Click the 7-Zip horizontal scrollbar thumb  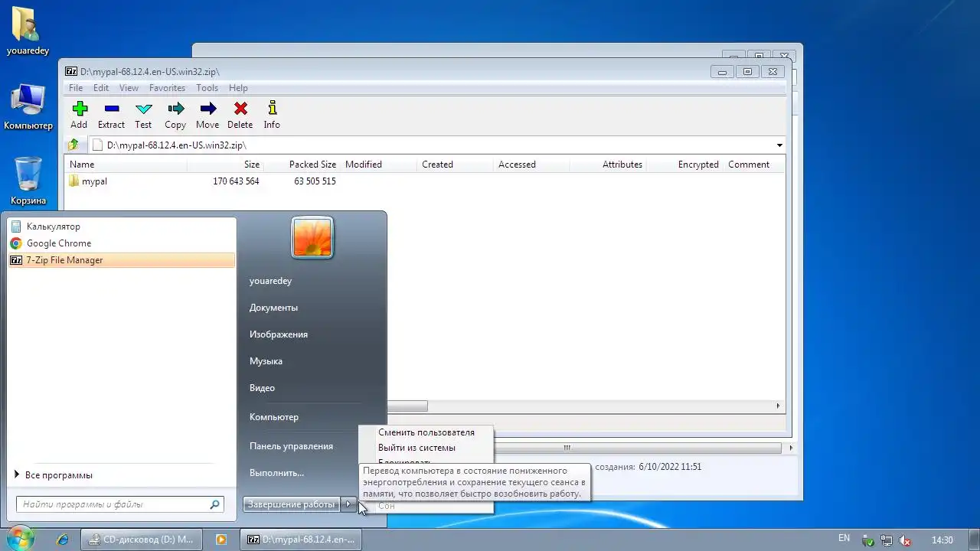coord(407,406)
